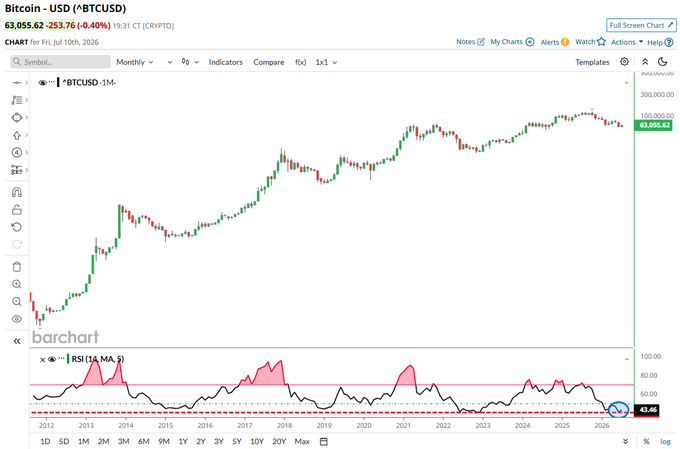This screenshot has height=449, width=680.
Task: Select the 2Y range
Action: [x=201, y=441]
